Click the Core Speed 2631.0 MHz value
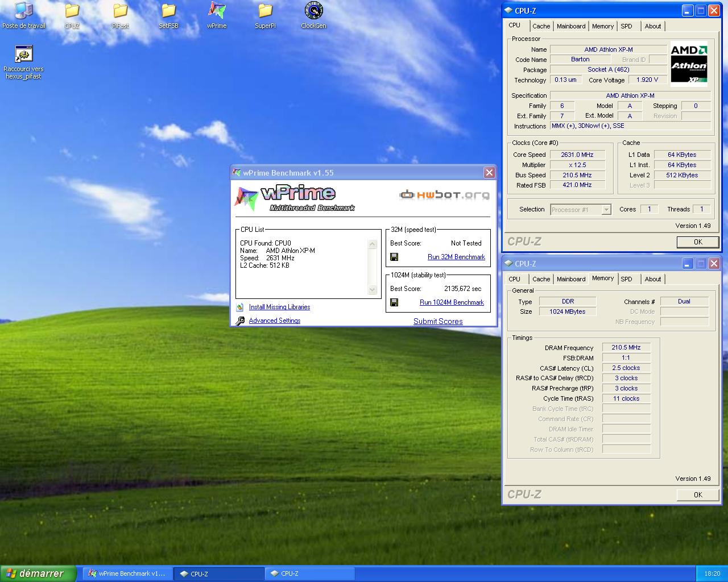 (x=577, y=155)
